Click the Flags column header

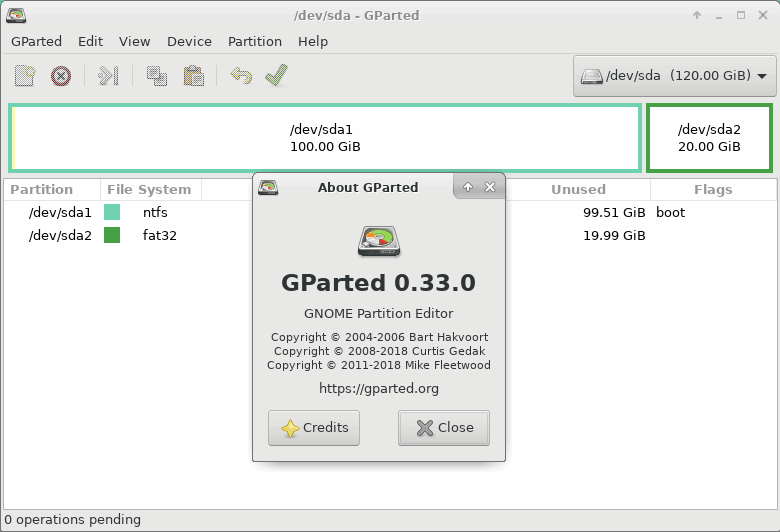tap(713, 190)
